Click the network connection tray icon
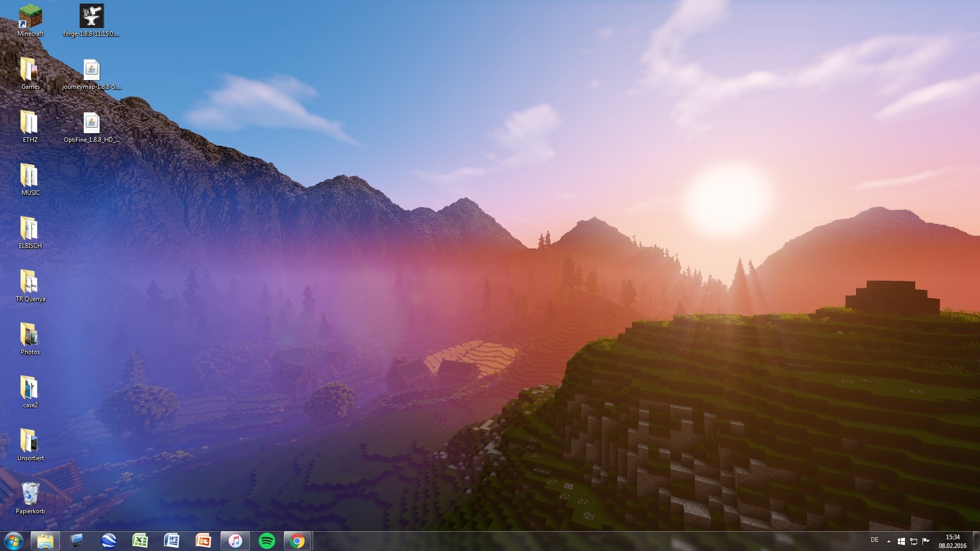This screenshot has height=551, width=980. (x=914, y=541)
